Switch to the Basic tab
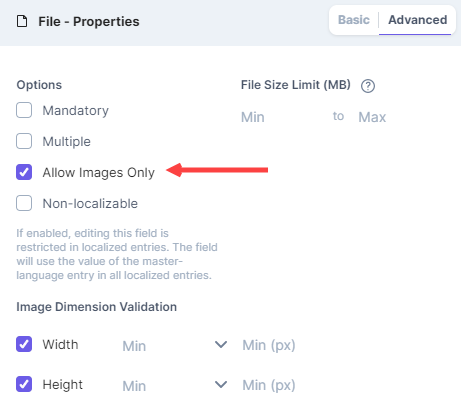The height and width of the screenshot is (420, 461). (x=354, y=20)
